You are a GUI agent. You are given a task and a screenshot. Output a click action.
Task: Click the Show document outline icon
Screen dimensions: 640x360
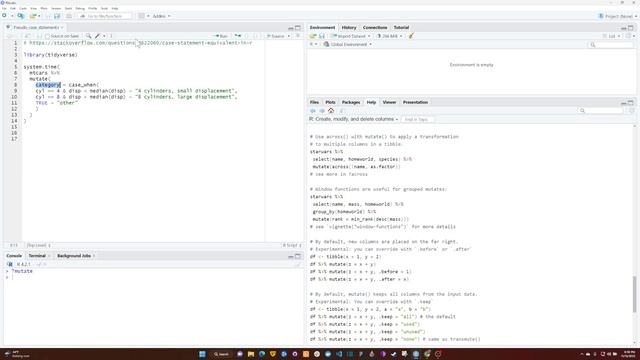point(298,36)
